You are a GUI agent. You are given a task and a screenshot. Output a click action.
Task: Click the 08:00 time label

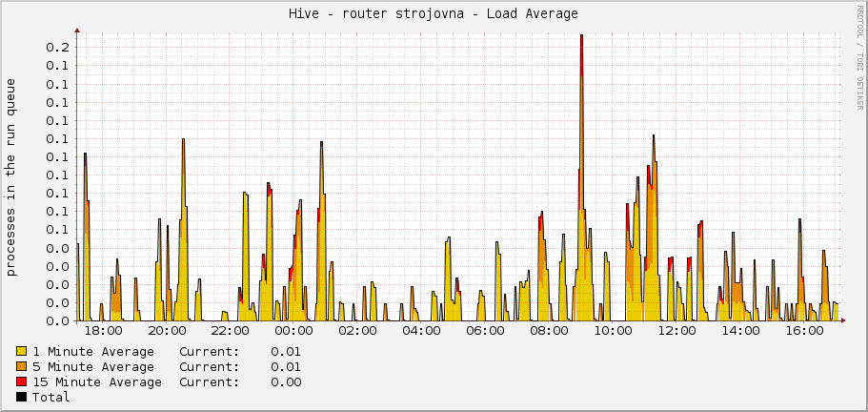[549, 331]
